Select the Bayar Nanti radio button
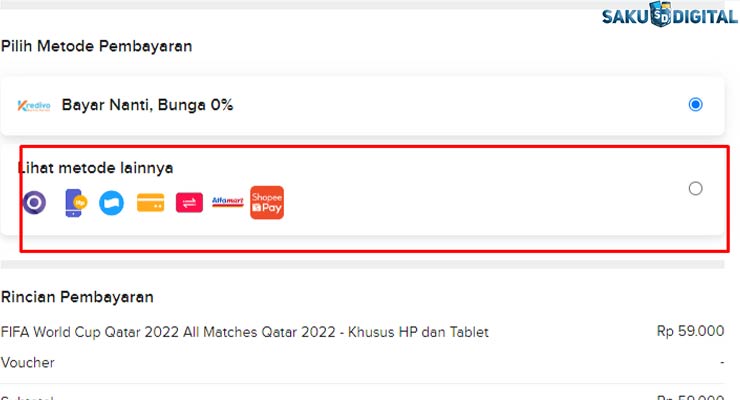The image size is (740, 400). [x=696, y=104]
